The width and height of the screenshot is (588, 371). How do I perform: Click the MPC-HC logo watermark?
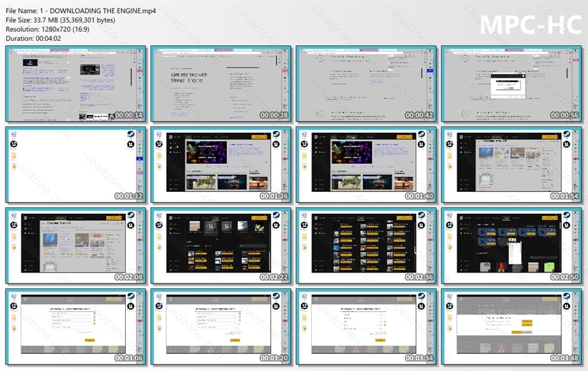point(531,25)
